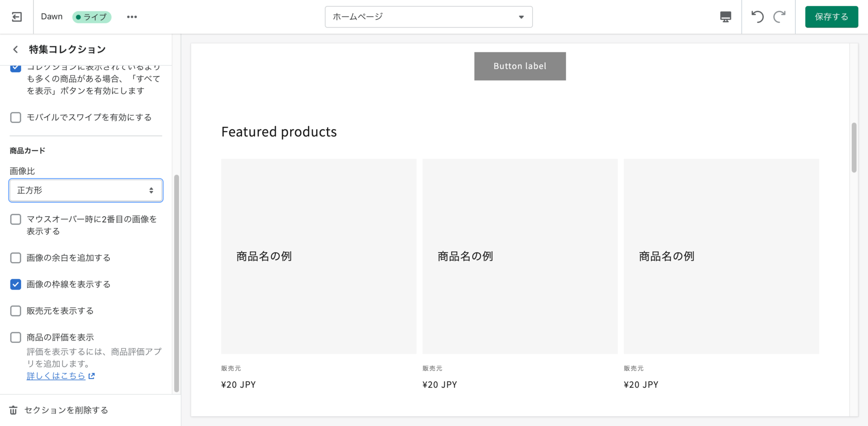Click the preview pane vertical scrollbar
868x426 pixels.
[854, 148]
